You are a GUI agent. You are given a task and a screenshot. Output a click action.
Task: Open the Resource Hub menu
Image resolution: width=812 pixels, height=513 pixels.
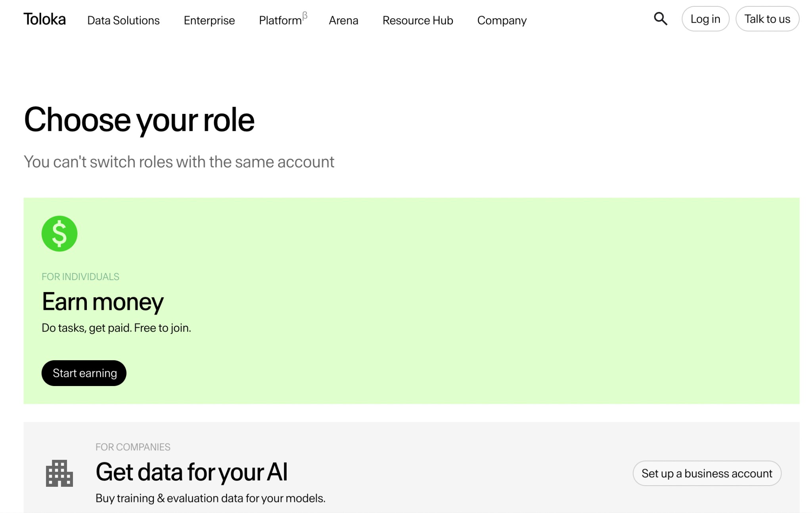[417, 20]
